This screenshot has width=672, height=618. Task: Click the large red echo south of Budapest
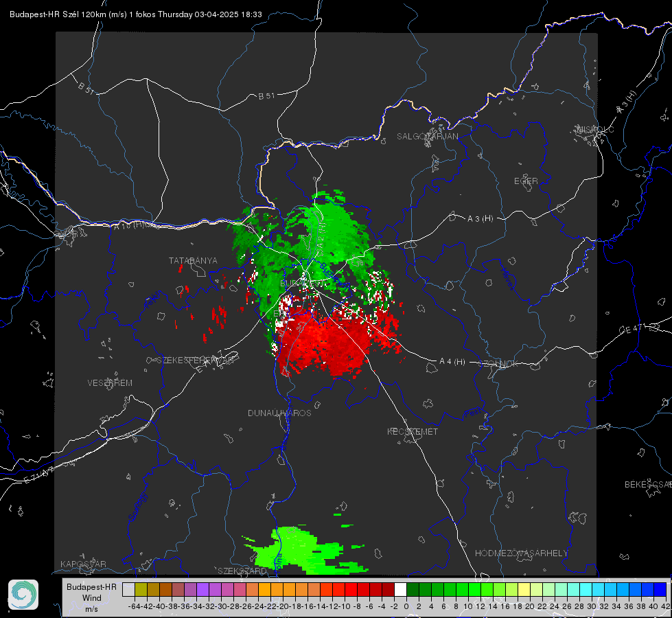click(326, 343)
